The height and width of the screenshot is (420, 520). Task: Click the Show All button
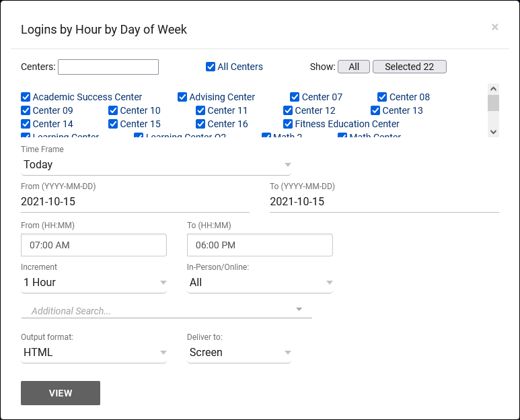pyautogui.click(x=353, y=67)
